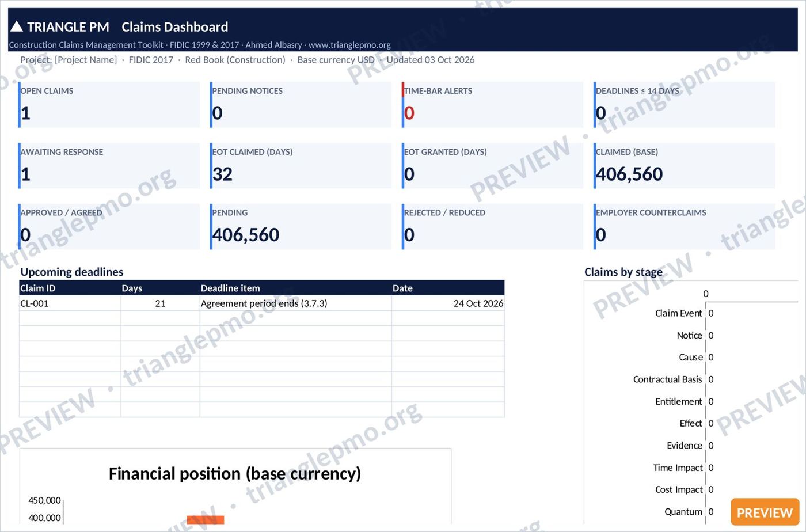Click the 'Claims by stage' heading
This screenshot has width=806, height=532.
(x=623, y=272)
